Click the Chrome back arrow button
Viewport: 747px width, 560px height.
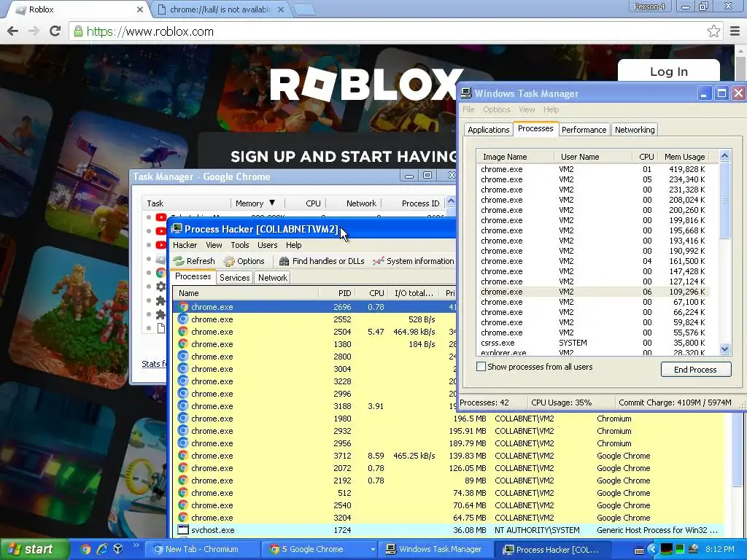coord(13,31)
